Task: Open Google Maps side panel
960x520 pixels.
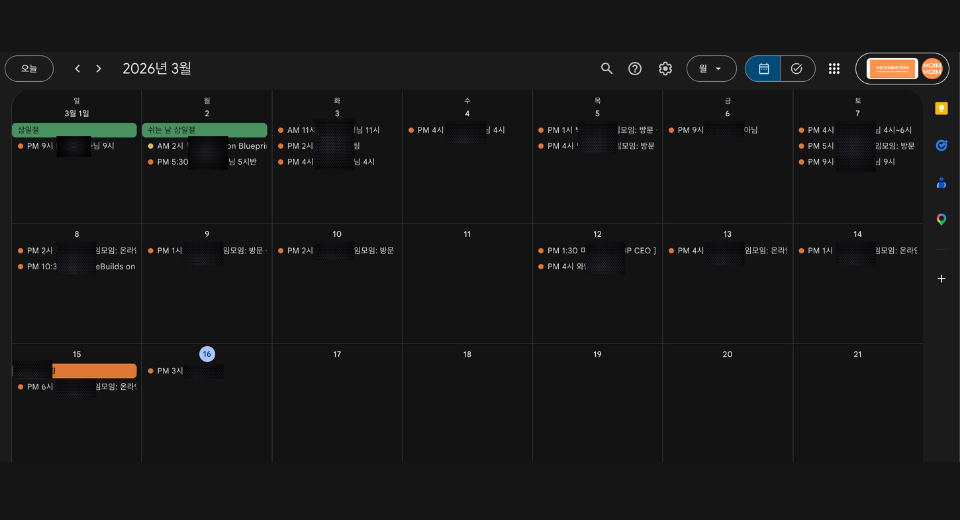Action: pos(941,219)
